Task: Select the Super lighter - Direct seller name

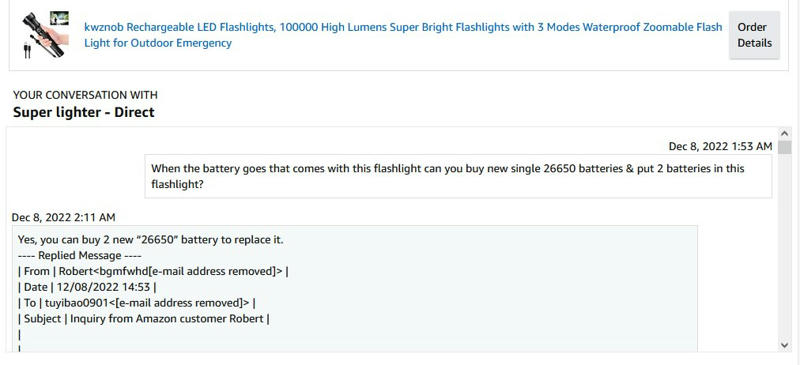Action: click(84, 112)
